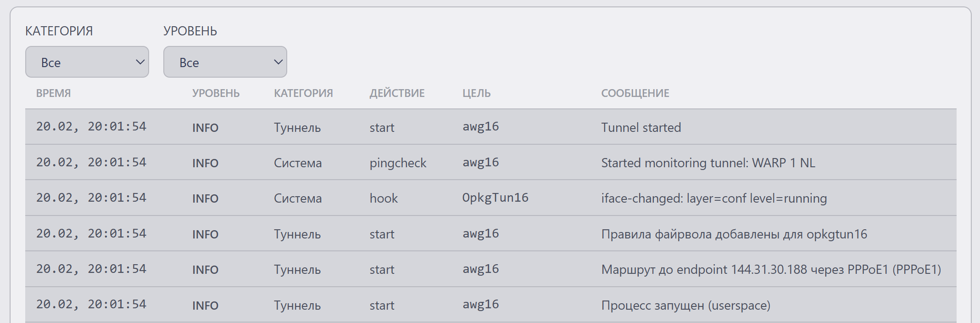Click the timestamp in the 'Tunnel started' row
The width and height of the screenshot is (980, 323).
(x=91, y=127)
